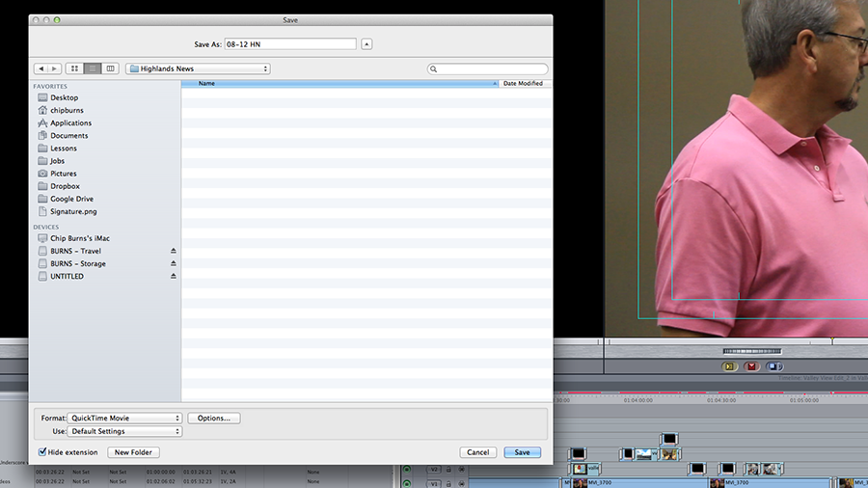This screenshot has width=868, height=488.
Task: Go forward with the right arrow button
Action: coord(54,68)
